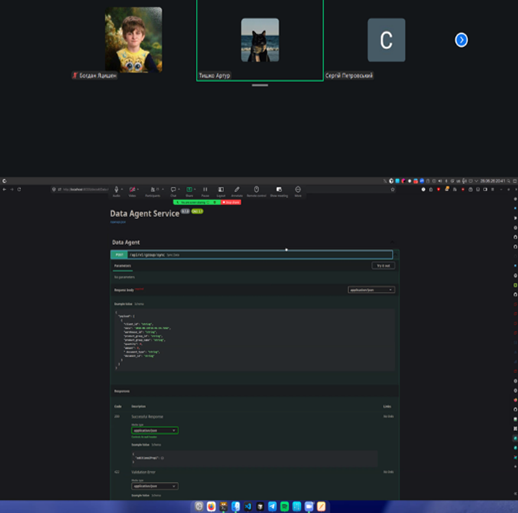This screenshot has width=518, height=513.
Task: Click the Try it out button
Action: [383, 266]
